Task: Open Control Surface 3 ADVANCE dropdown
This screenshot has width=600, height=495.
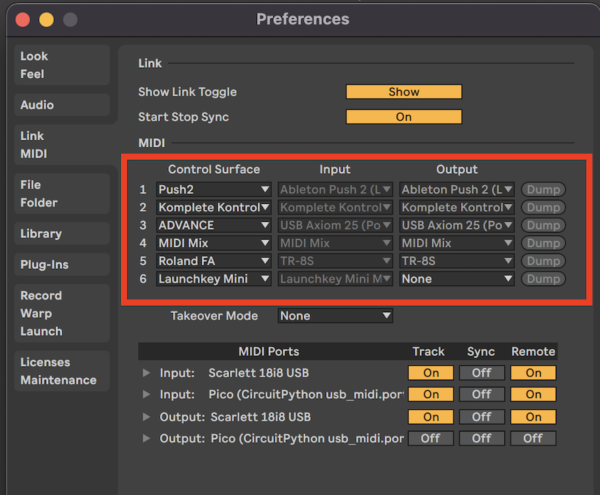Action: click(x=214, y=225)
